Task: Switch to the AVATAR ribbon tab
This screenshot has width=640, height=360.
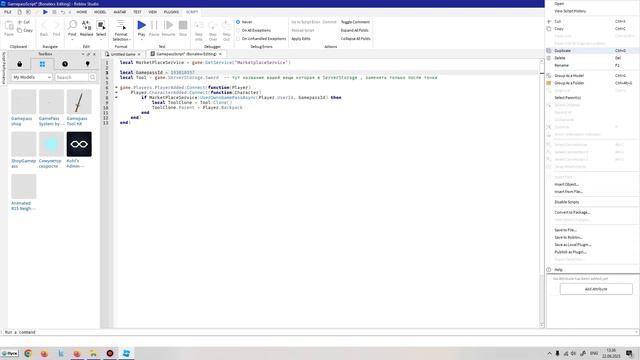Action: 120,12
